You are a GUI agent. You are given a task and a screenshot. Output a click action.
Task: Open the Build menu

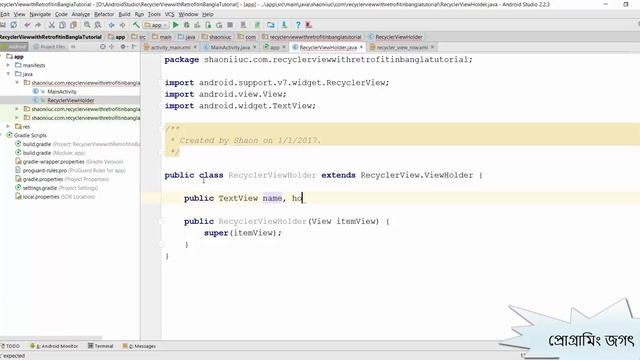[124, 14]
